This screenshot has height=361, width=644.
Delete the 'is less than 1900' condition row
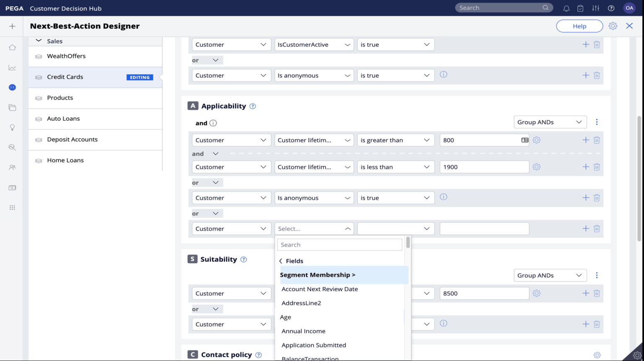597,167
